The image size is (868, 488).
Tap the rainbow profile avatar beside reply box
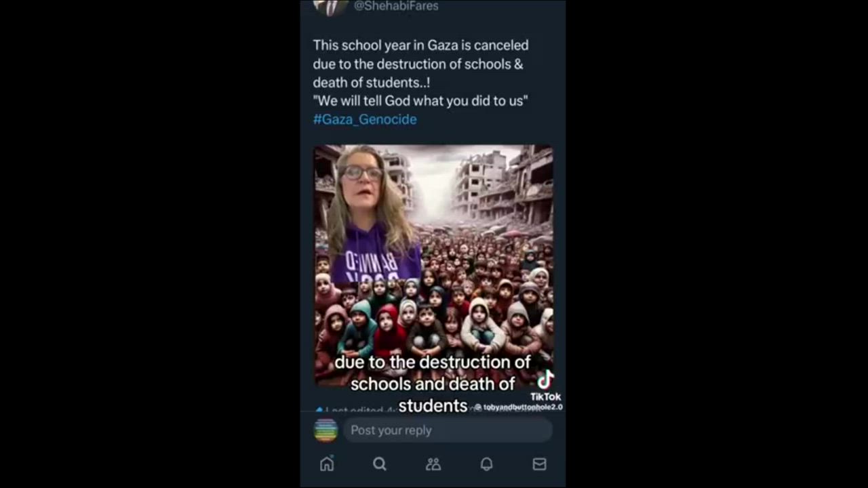coord(325,430)
